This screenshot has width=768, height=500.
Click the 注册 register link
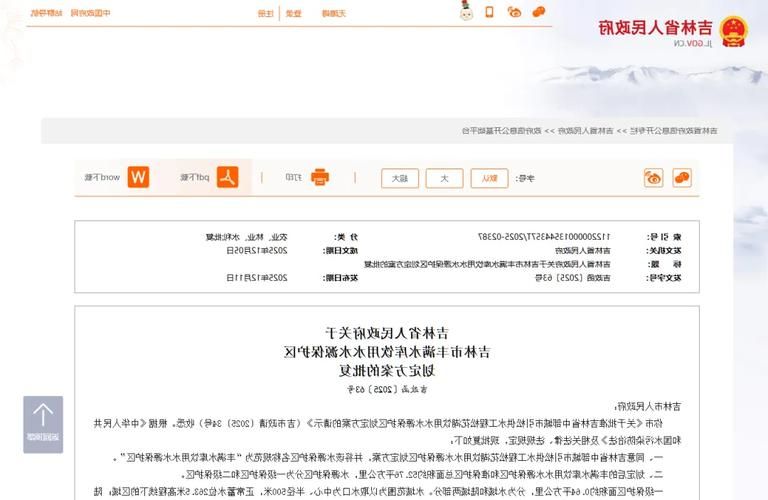click(265, 14)
